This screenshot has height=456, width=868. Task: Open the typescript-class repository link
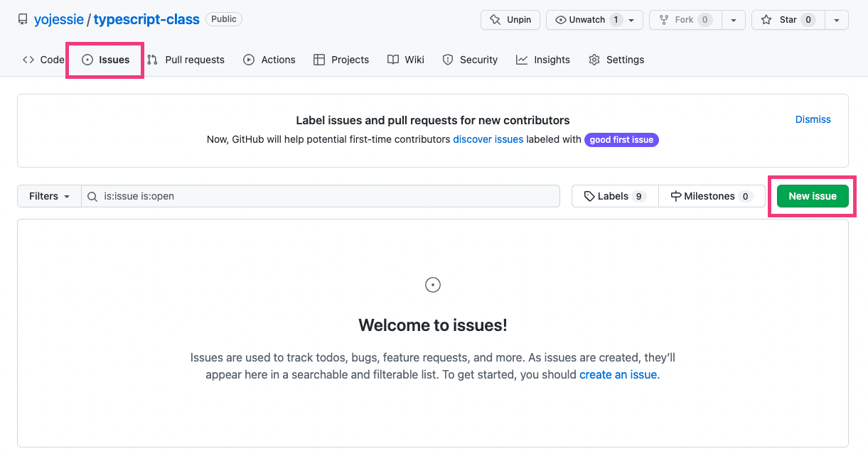(146, 19)
